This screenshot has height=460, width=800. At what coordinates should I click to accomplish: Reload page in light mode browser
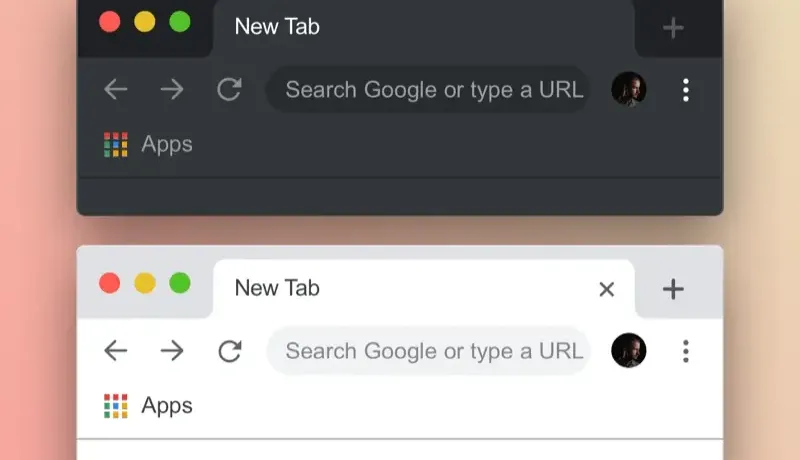(229, 351)
